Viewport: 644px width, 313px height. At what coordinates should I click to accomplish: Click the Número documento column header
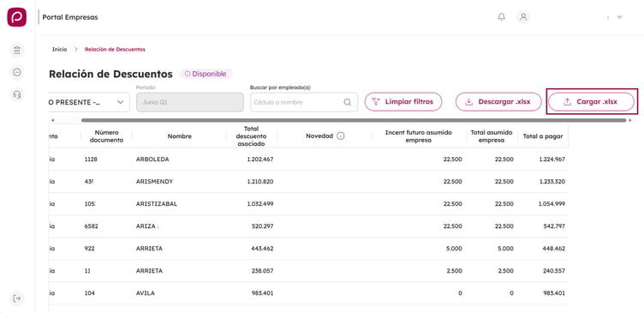click(106, 136)
